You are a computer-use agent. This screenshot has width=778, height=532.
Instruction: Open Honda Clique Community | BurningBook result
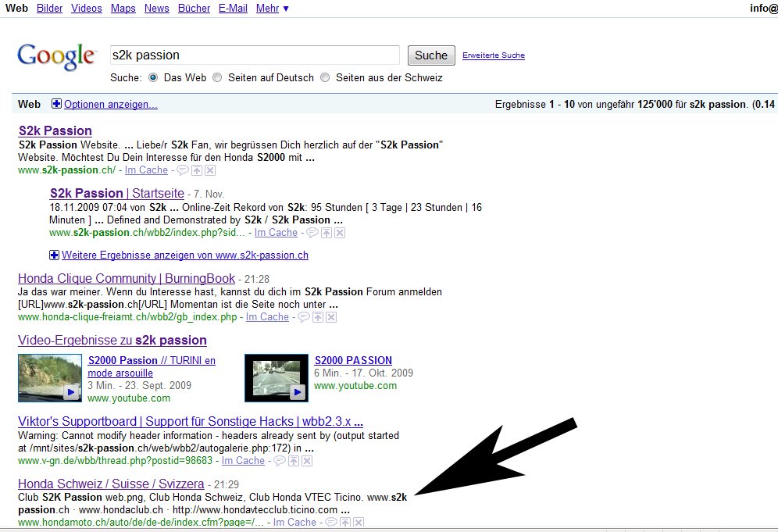coord(127,278)
